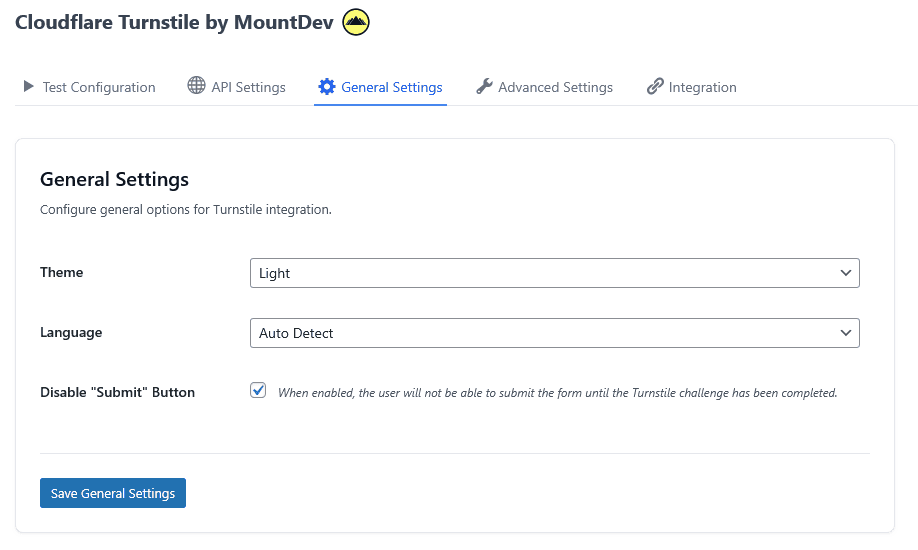Screen dimensions: 918x550
Task: Go to the Advanced Settings tab
Action: pyautogui.click(x=544, y=87)
